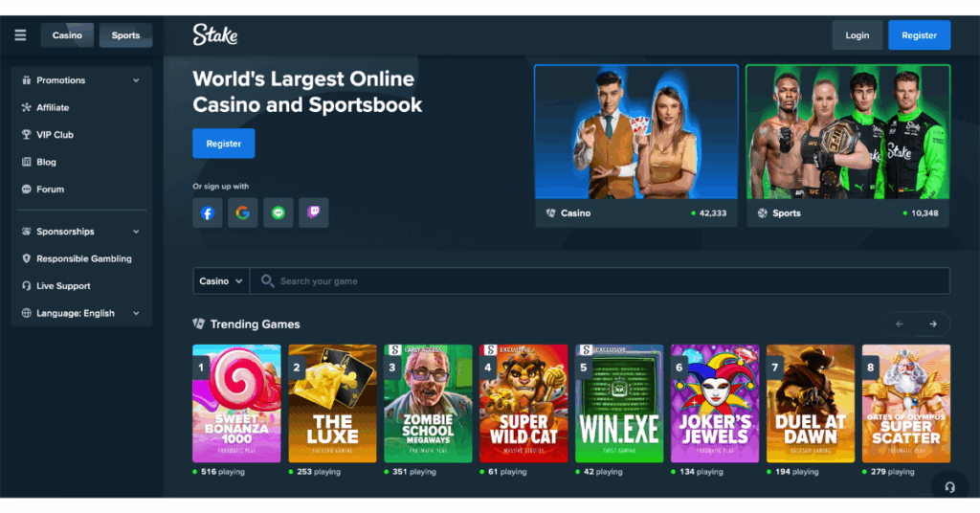Viewport: 980px width, 513px height.
Task: Open the VIP Club menu item
Action: point(81,134)
